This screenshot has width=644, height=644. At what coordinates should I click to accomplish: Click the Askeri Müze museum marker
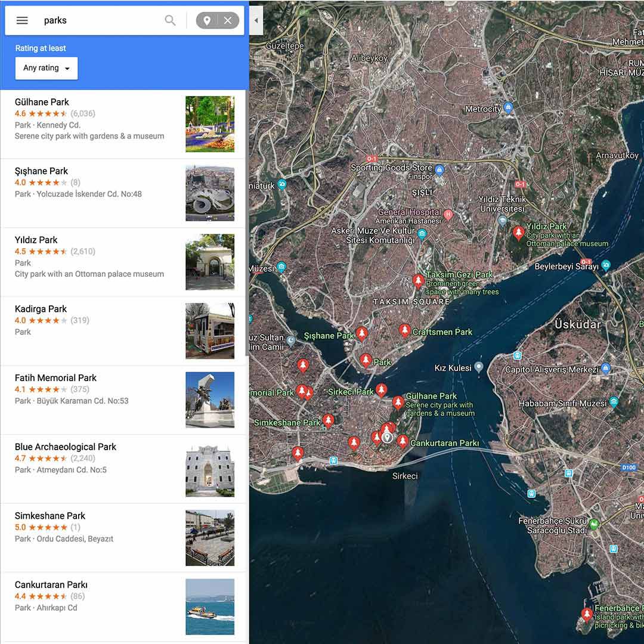(422, 234)
